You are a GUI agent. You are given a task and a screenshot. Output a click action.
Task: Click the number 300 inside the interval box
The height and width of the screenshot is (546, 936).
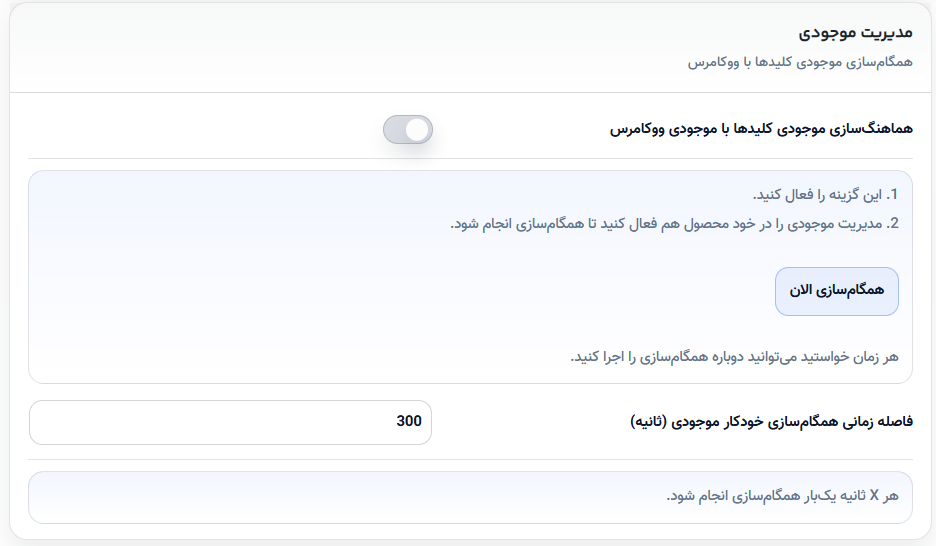click(x=409, y=421)
